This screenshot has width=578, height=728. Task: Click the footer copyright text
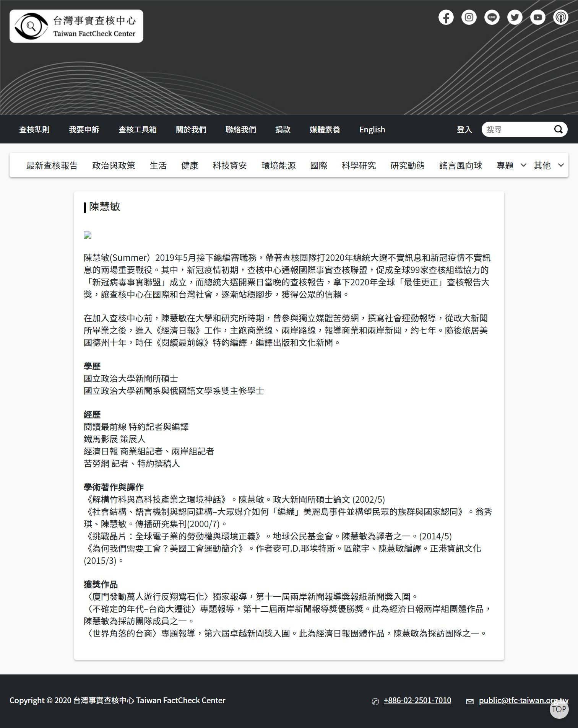tap(117, 700)
